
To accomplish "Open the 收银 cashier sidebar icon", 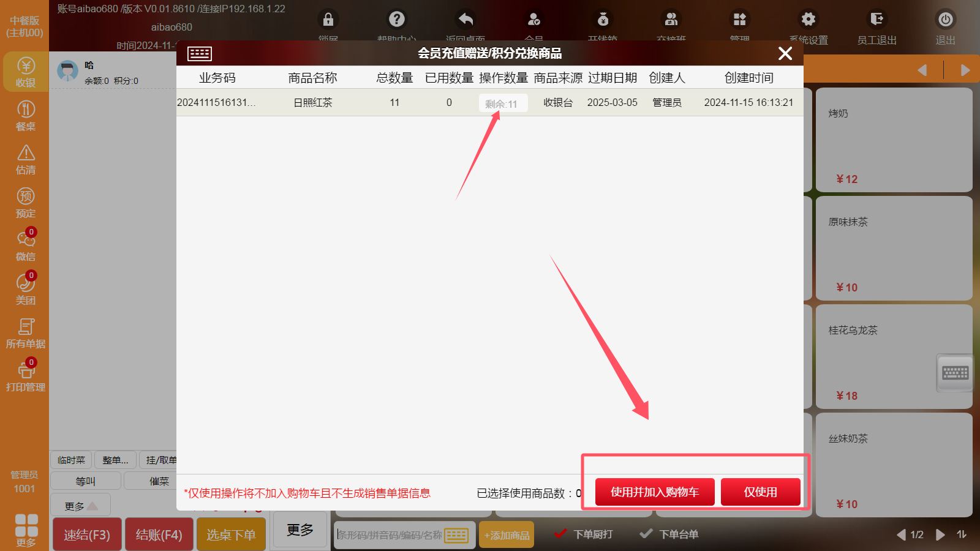I will (26, 72).
